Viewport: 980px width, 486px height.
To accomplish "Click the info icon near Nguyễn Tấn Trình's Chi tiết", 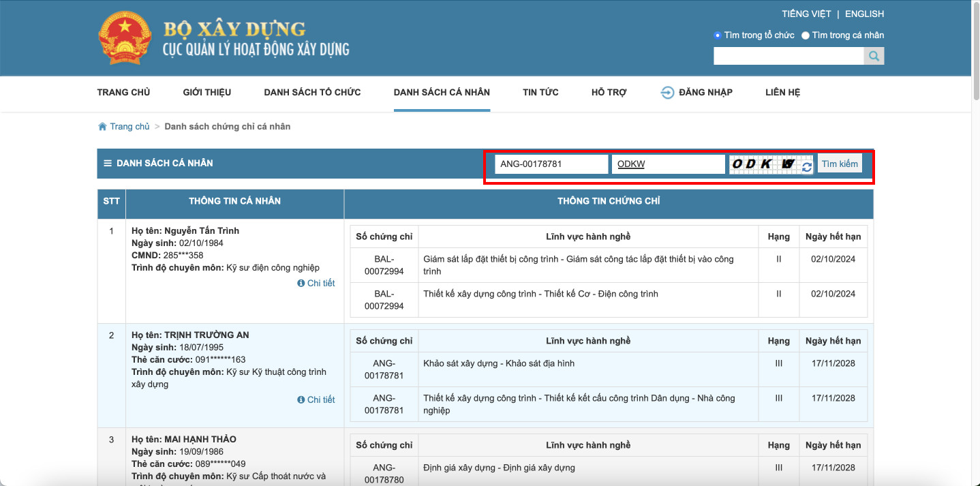I will click(x=301, y=283).
